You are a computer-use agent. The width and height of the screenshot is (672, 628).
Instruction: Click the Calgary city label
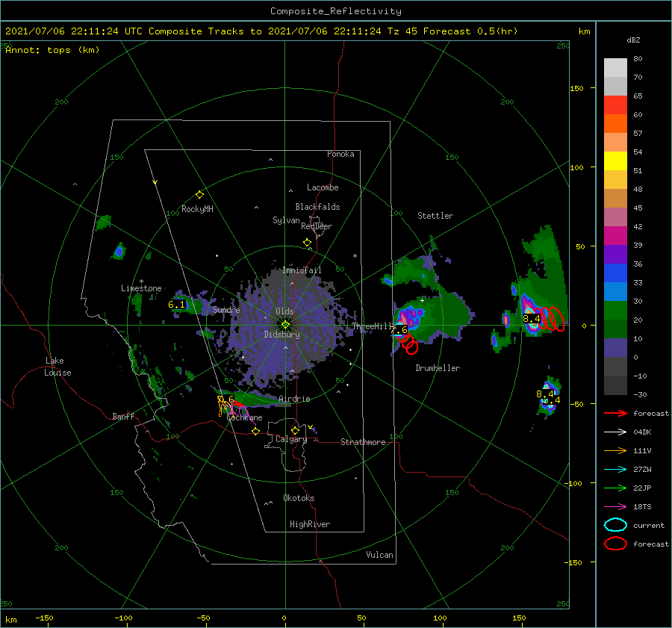[291, 439]
